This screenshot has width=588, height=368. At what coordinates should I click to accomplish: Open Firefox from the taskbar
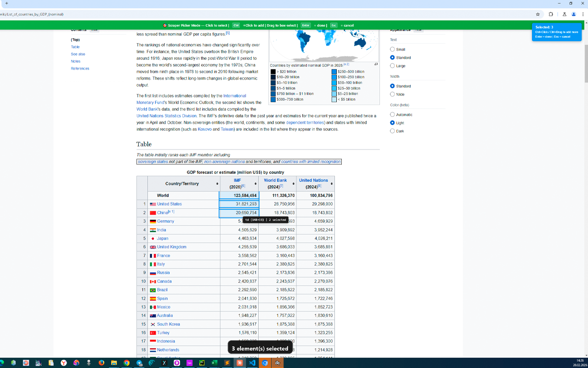(x=102, y=363)
